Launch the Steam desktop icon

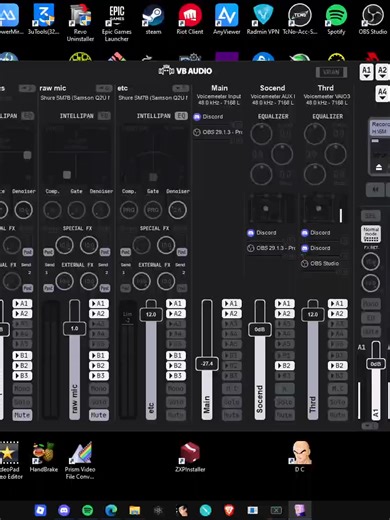click(153, 19)
